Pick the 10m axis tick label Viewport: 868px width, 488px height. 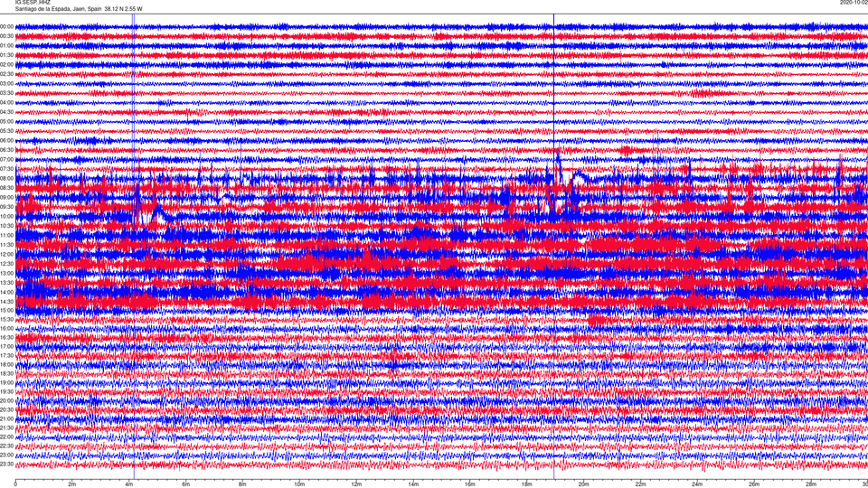coord(299,484)
